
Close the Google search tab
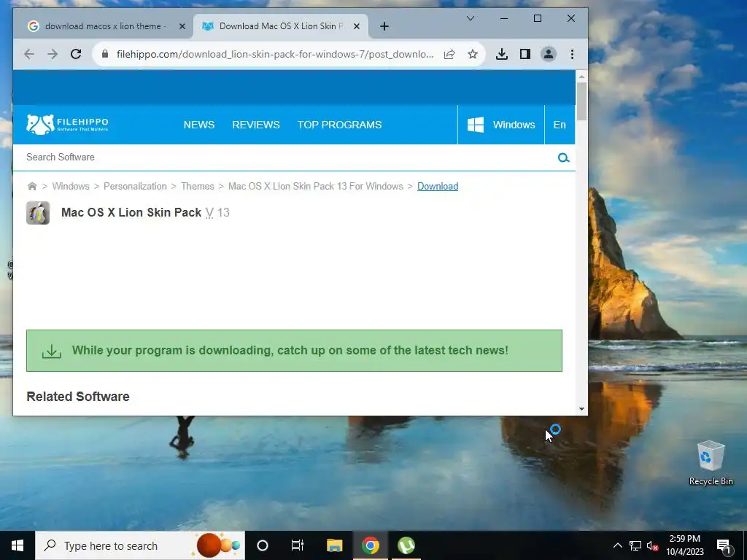pyautogui.click(x=182, y=27)
